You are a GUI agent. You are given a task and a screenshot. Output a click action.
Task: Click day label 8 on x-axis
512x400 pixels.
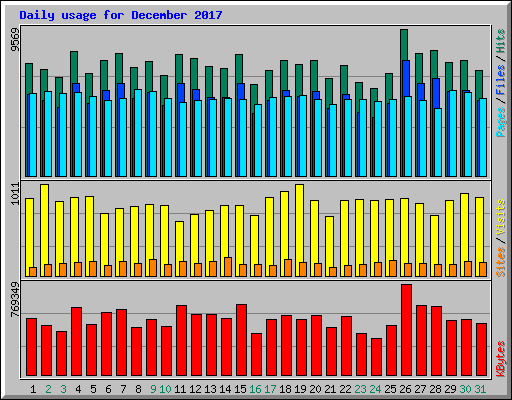[x=138, y=389]
